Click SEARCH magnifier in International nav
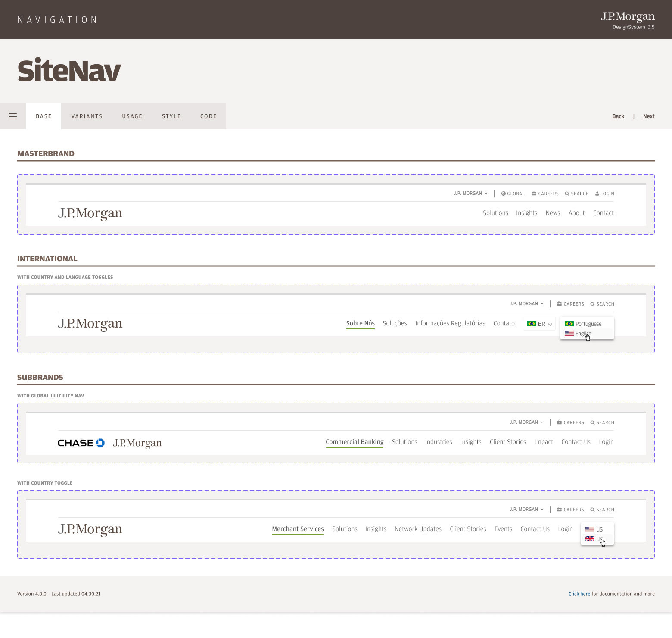This screenshot has height=638, width=672. coord(602,304)
